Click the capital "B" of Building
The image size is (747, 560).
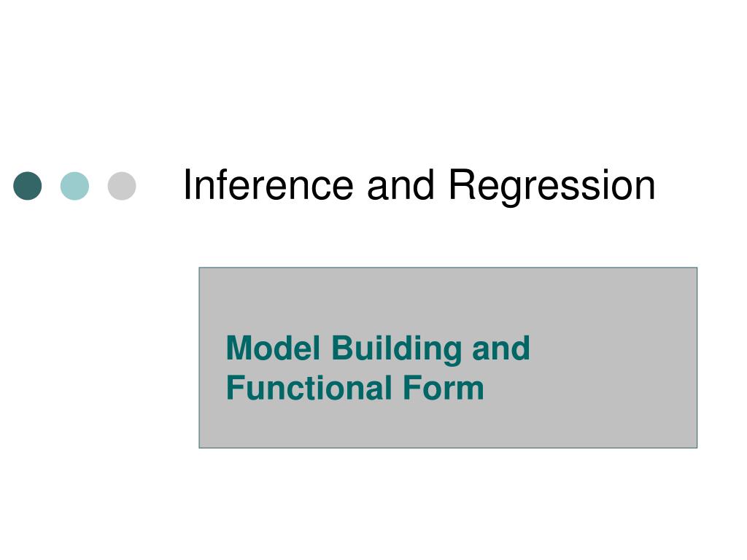(x=343, y=348)
